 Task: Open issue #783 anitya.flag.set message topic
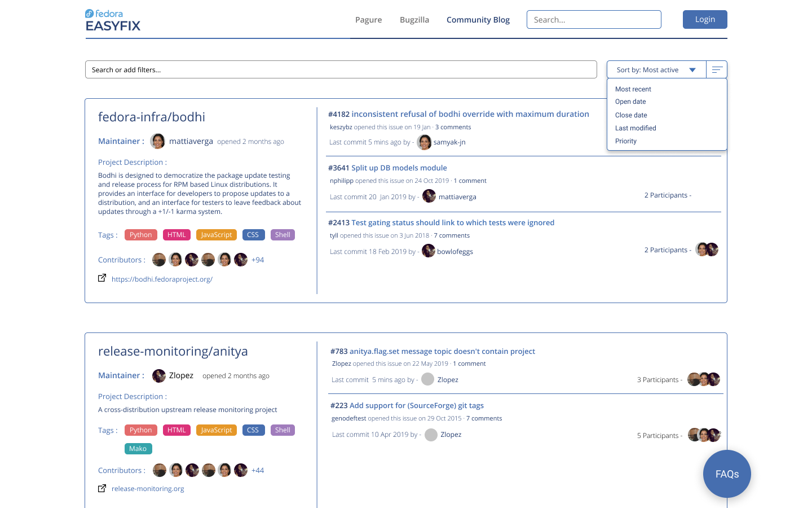click(x=433, y=351)
